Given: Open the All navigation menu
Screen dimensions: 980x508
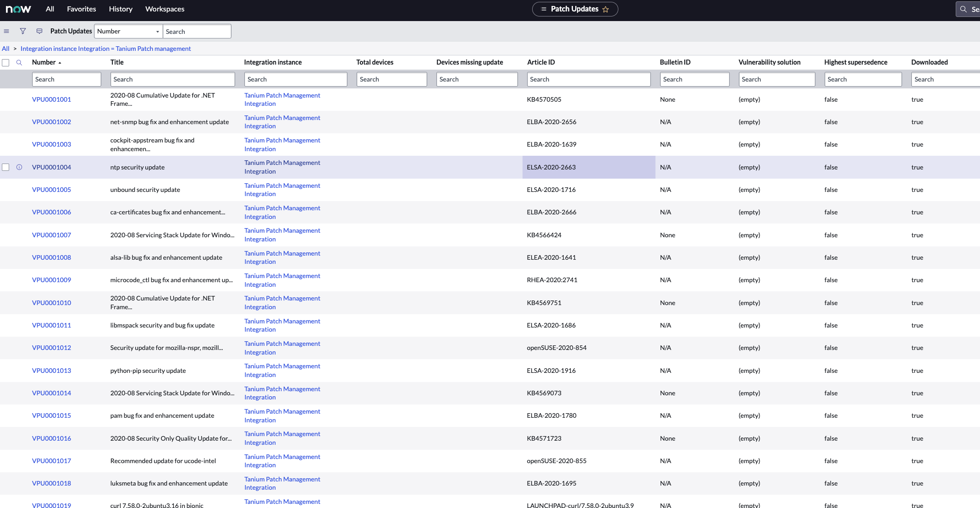Looking at the screenshot, I should (x=50, y=9).
